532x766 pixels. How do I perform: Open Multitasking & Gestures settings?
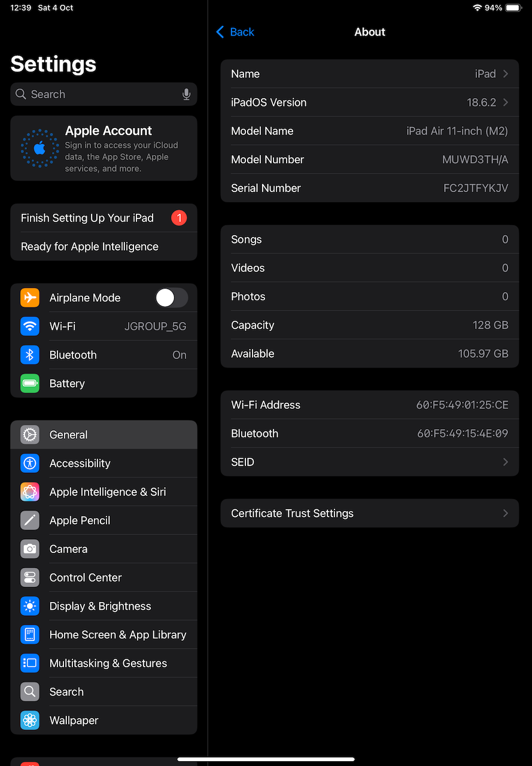[x=108, y=663]
